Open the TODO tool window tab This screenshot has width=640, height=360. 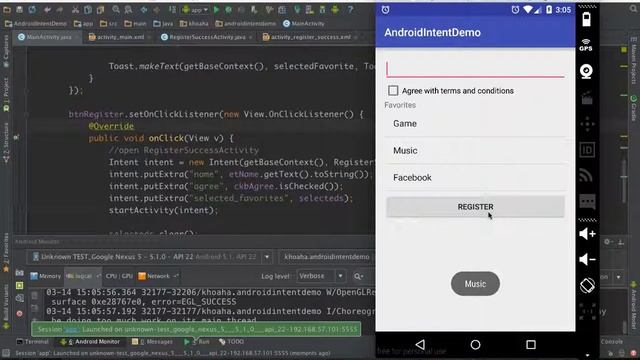coord(231,341)
